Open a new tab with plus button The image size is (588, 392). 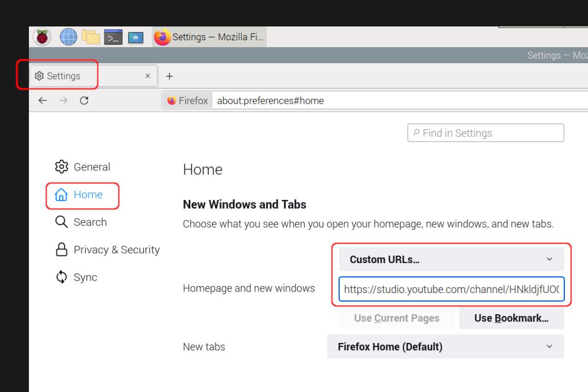[x=170, y=76]
